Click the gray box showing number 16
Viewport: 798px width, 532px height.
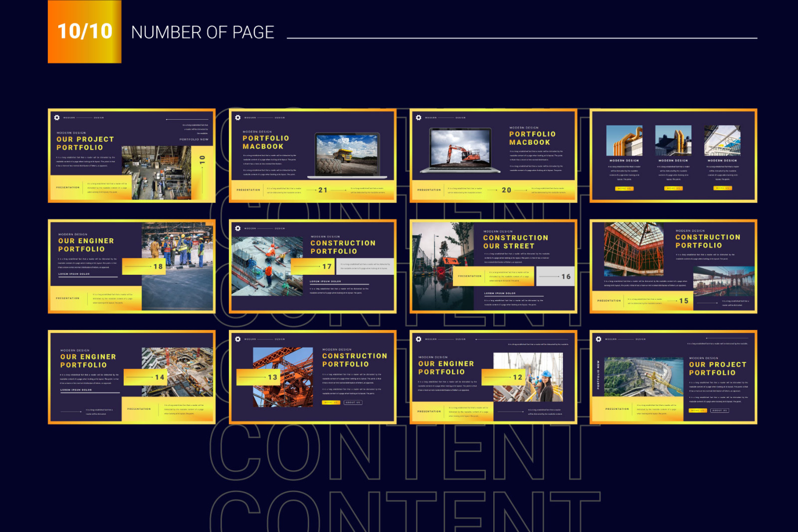pyautogui.click(x=555, y=276)
